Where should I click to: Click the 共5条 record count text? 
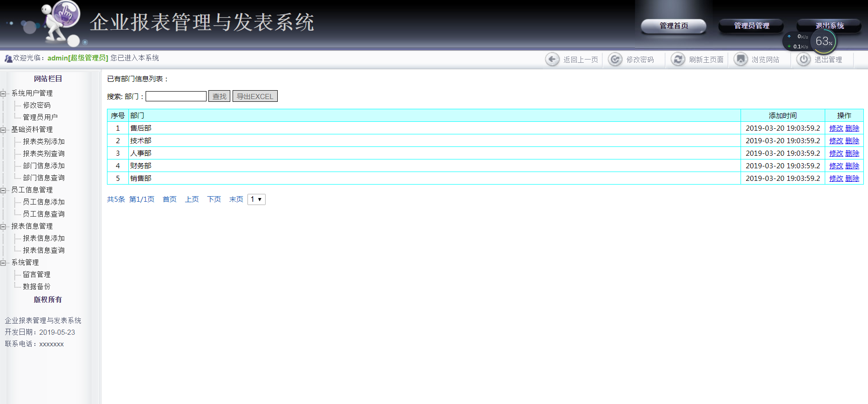pyautogui.click(x=116, y=199)
